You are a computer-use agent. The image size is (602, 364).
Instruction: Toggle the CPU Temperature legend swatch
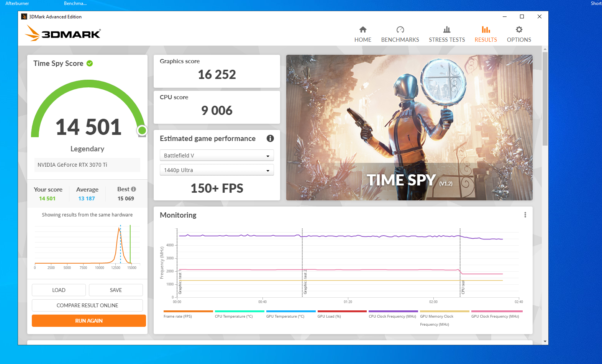[239, 311]
